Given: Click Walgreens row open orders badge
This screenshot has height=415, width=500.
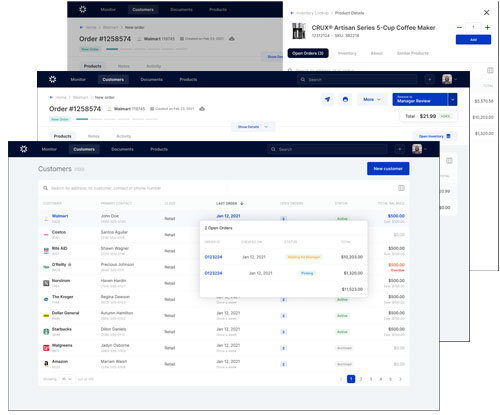Looking at the screenshot, I should 283,348.
